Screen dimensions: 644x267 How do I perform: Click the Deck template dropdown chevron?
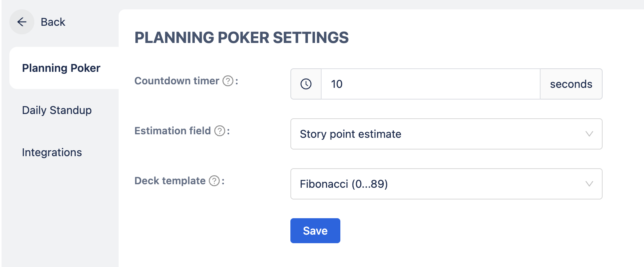click(x=589, y=184)
